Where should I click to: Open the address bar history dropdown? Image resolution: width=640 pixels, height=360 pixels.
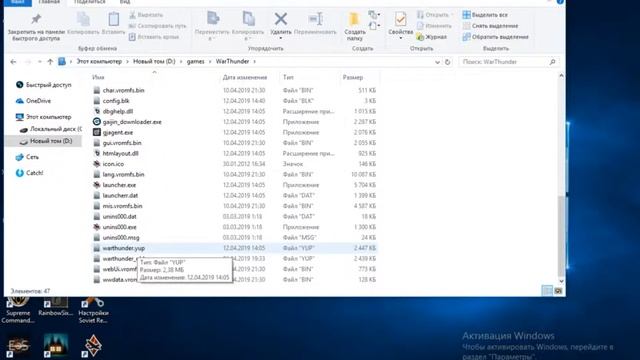point(437,62)
